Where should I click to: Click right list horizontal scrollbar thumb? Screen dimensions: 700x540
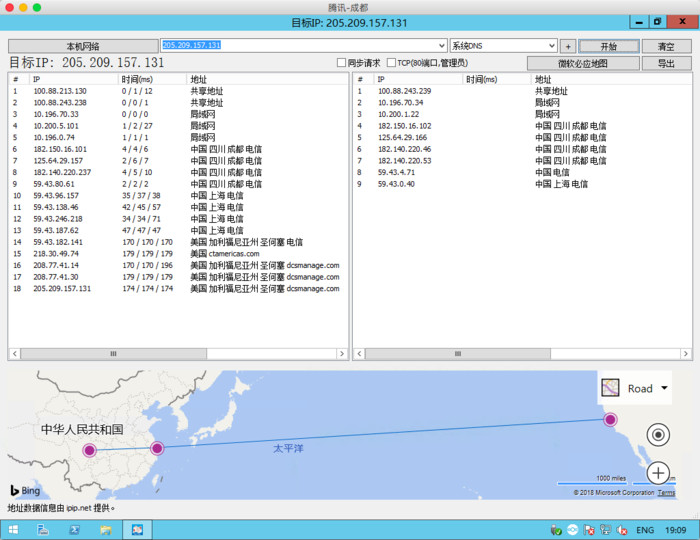click(458, 353)
